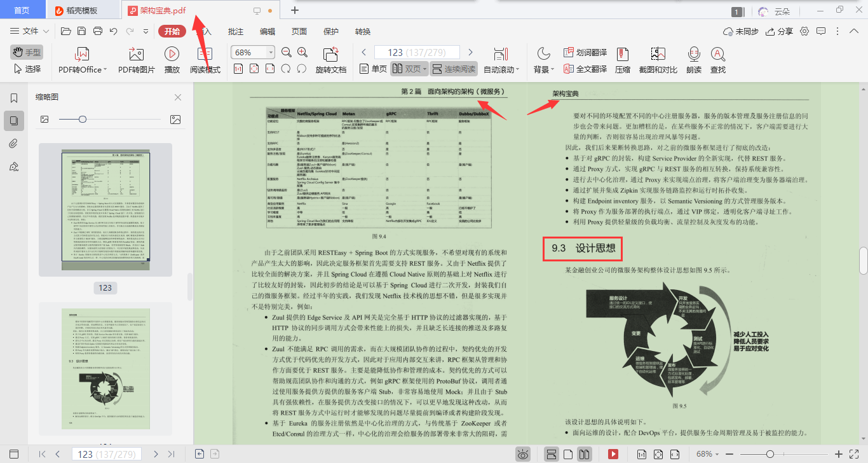This screenshot has height=463, width=868.
Task: Click red play button in status bar
Action: pyautogui.click(x=613, y=454)
